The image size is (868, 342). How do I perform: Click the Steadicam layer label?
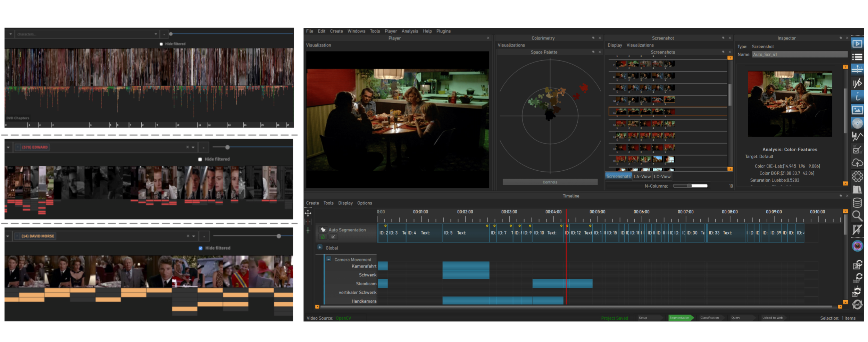click(366, 284)
